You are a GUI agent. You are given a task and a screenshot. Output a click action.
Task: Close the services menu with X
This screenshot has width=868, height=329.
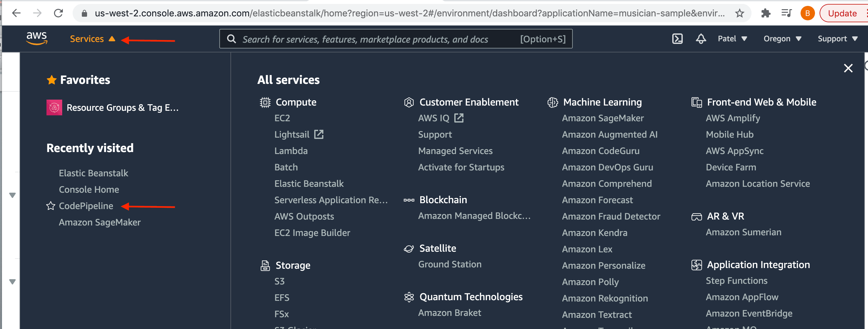click(848, 68)
